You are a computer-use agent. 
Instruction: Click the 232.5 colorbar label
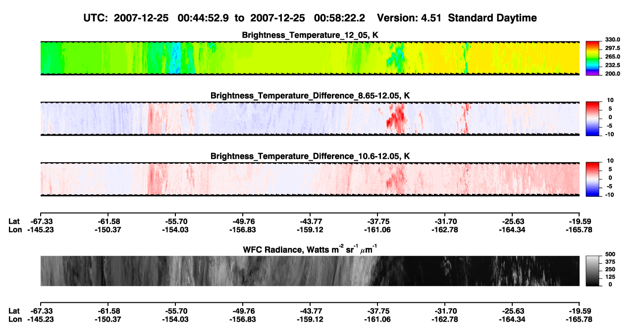coord(613,65)
